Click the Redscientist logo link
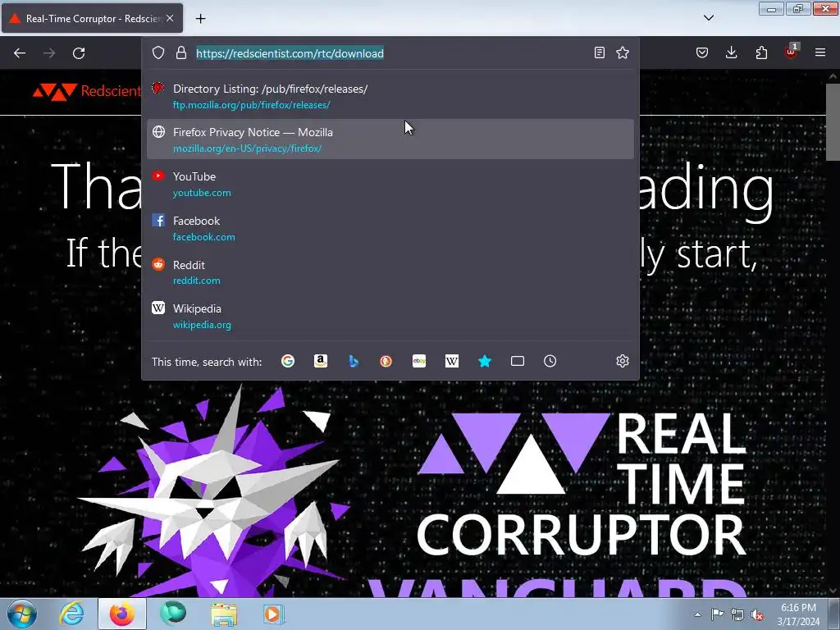 [87, 91]
